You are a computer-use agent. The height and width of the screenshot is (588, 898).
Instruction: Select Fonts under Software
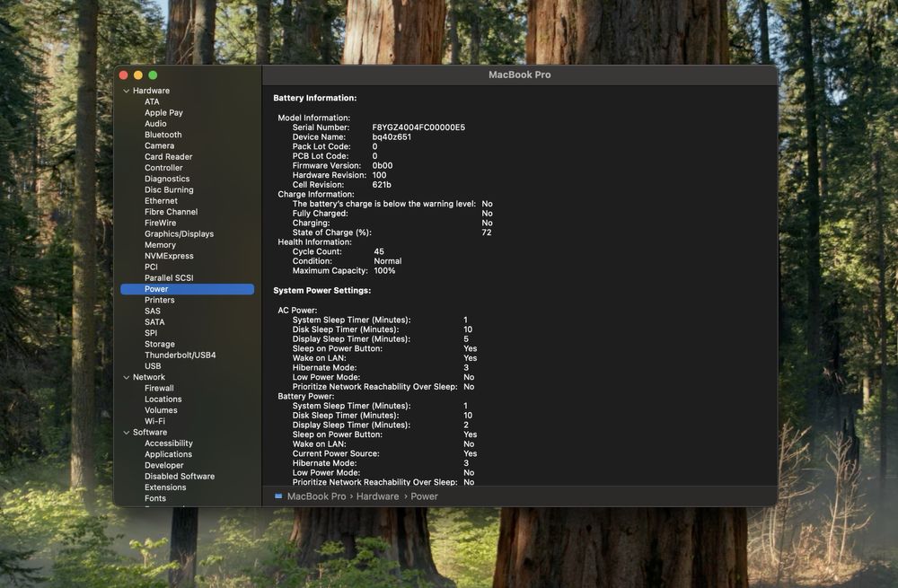click(155, 498)
